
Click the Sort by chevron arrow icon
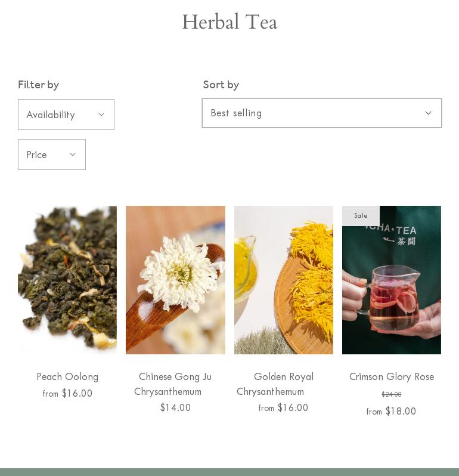point(428,113)
